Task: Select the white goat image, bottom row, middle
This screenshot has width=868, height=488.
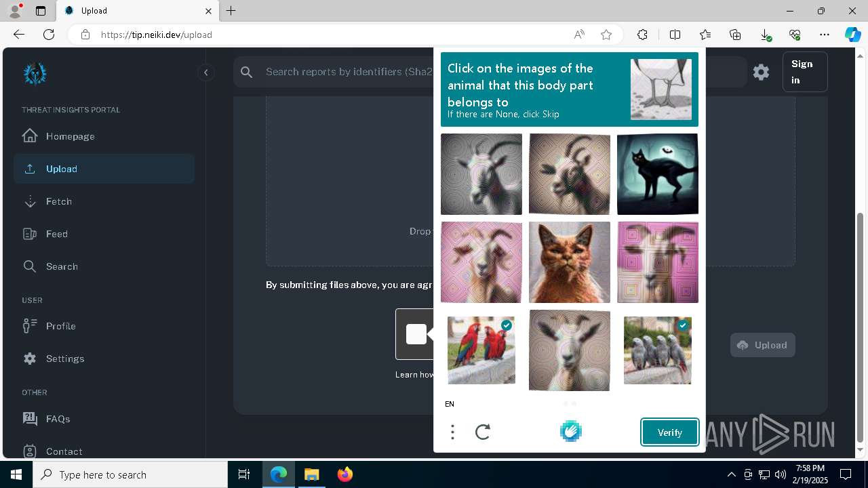Action: (x=570, y=350)
